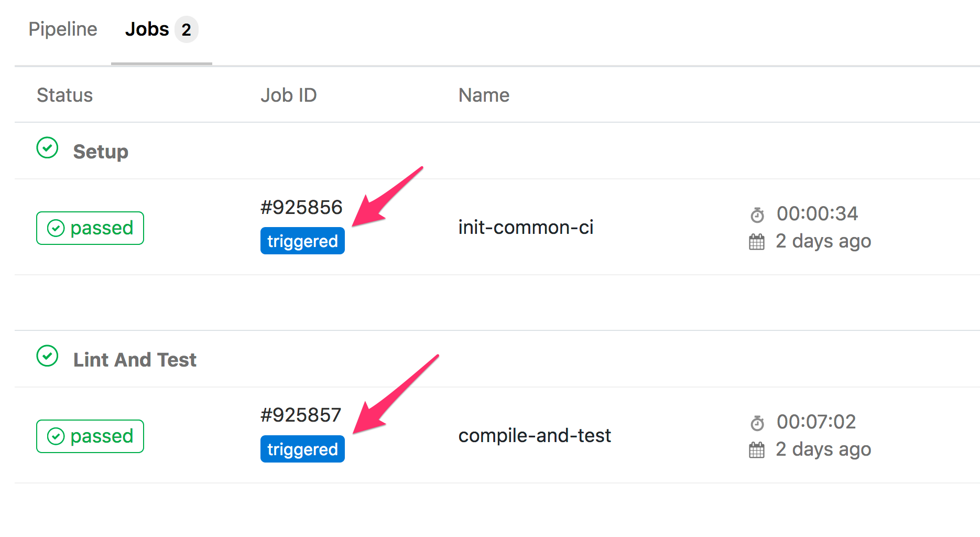Click the passed status badge for compile-and-test
Image resolution: width=980 pixels, height=537 pixels.
pyautogui.click(x=90, y=436)
